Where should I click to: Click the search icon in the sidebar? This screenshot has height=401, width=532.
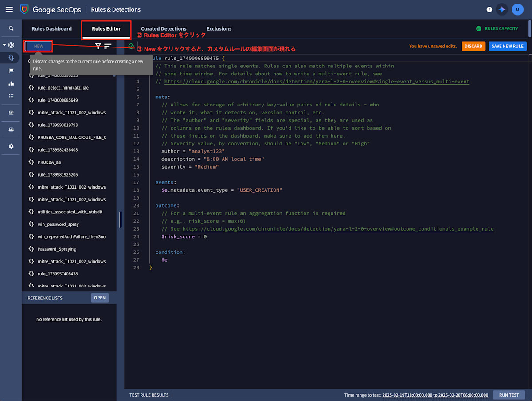[x=11, y=28]
